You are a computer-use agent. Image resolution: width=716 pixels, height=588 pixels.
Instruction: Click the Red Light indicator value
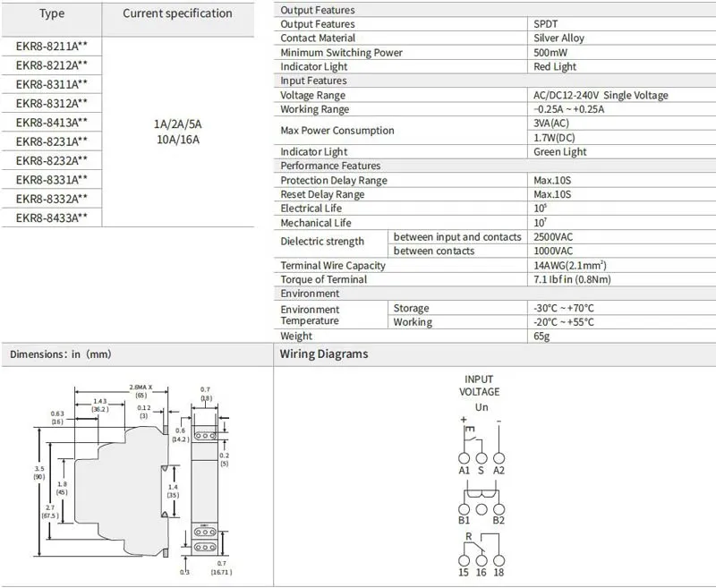[x=555, y=67]
